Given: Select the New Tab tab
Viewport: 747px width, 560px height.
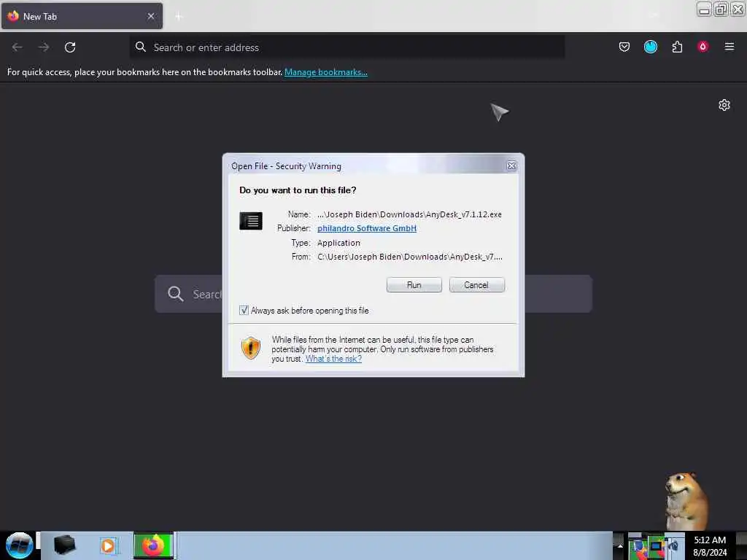Looking at the screenshot, I should 82,16.
